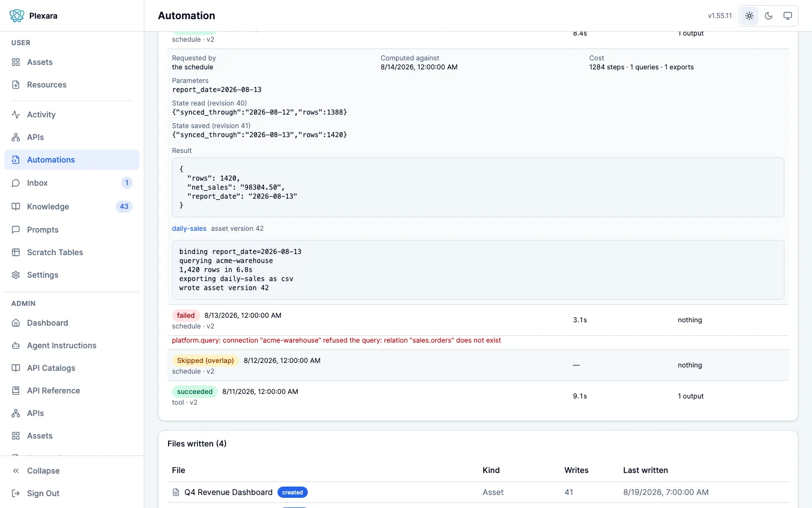Click the Dashboard home icon
Viewport: 812px width, 508px height.
(16, 323)
